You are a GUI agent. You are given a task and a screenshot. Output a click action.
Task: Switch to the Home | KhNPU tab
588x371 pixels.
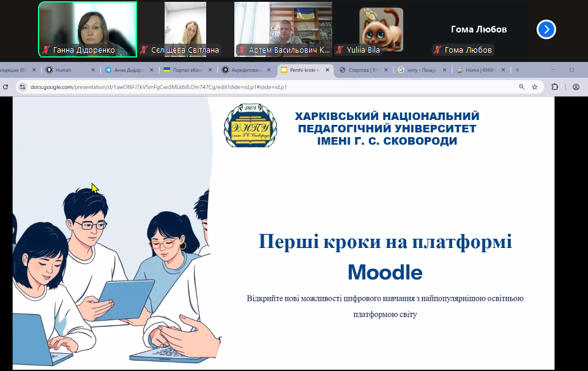point(480,70)
